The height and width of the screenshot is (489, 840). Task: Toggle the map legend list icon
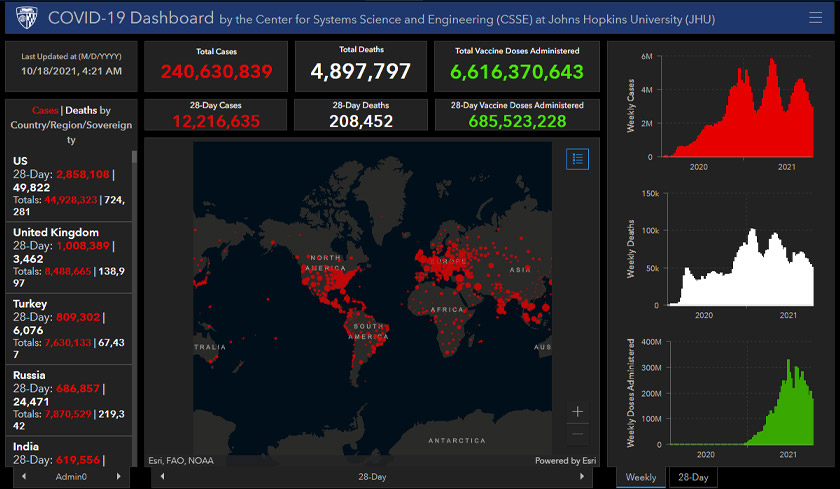577,159
